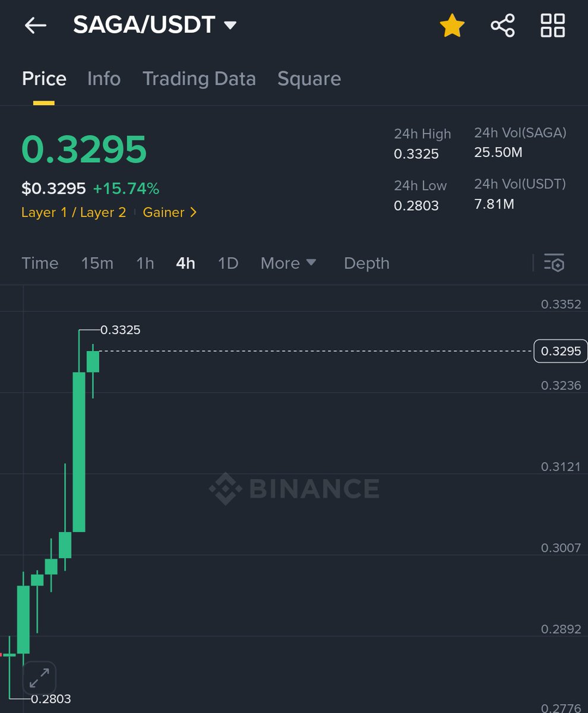Click the $0.3295 USD price text

53,189
